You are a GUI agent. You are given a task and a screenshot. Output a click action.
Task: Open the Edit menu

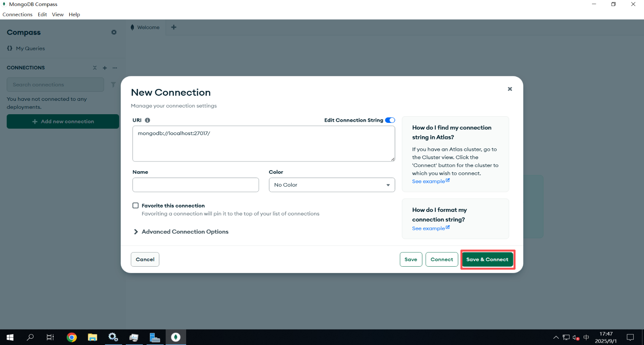coord(42,15)
